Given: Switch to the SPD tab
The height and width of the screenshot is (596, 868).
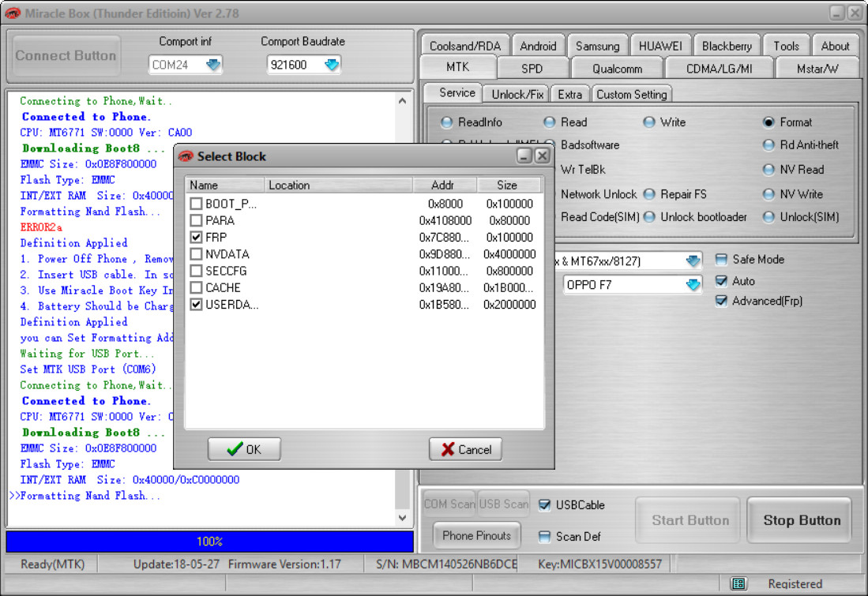Looking at the screenshot, I should point(532,69).
